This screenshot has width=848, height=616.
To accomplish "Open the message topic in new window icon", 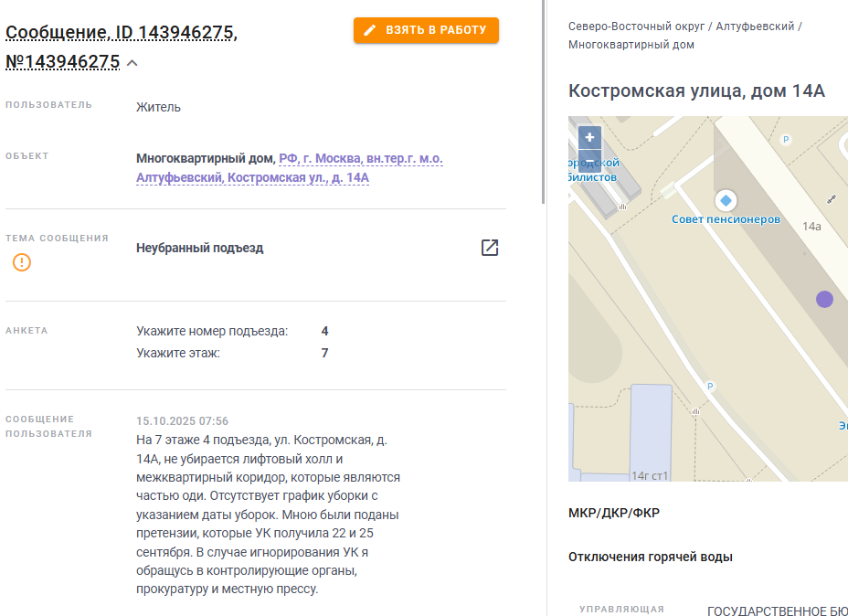I will [x=490, y=248].
